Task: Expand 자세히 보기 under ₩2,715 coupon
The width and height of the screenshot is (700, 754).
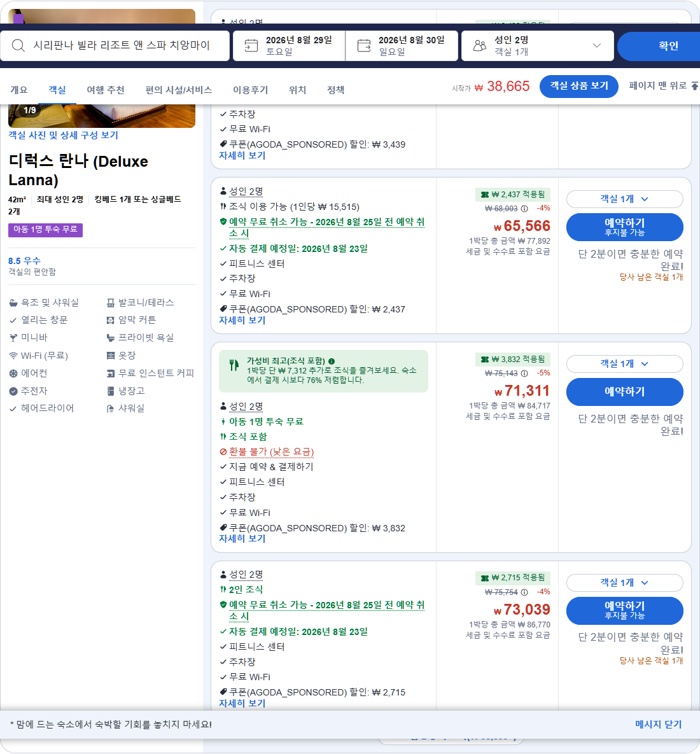Action: point(242,704)
